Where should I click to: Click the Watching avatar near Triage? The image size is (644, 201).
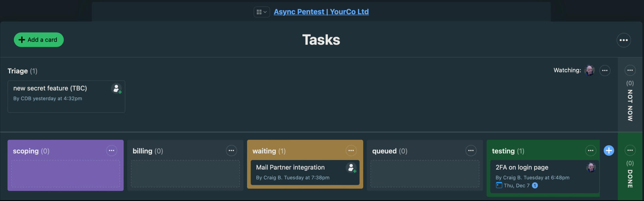click(589, 70)
